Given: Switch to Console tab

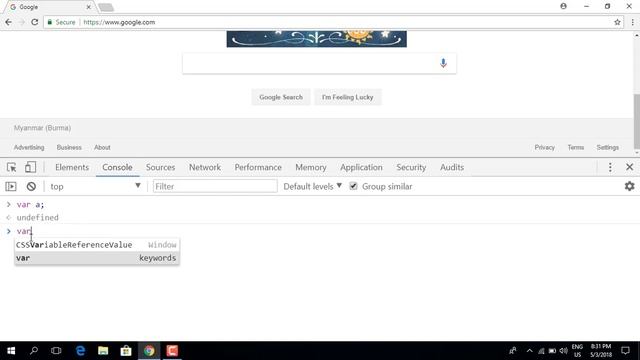Looking at the screenshot, I should click(117, 167).
